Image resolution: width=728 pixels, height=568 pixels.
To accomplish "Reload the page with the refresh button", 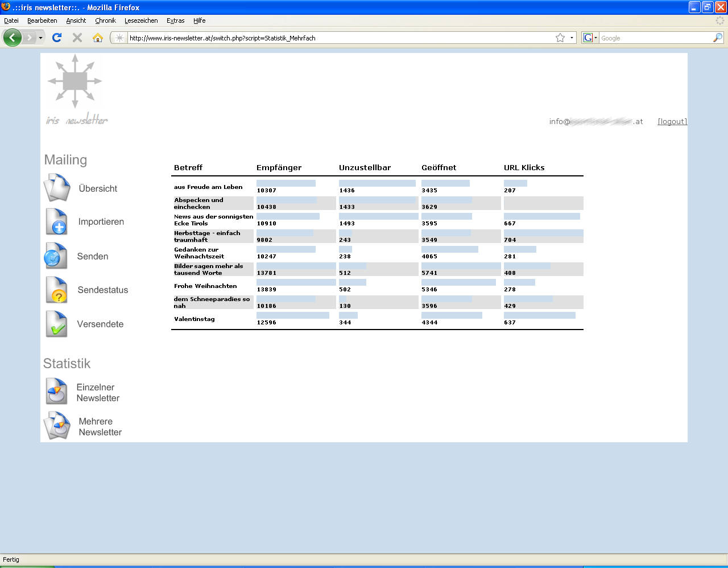I will tap(57, 38).
